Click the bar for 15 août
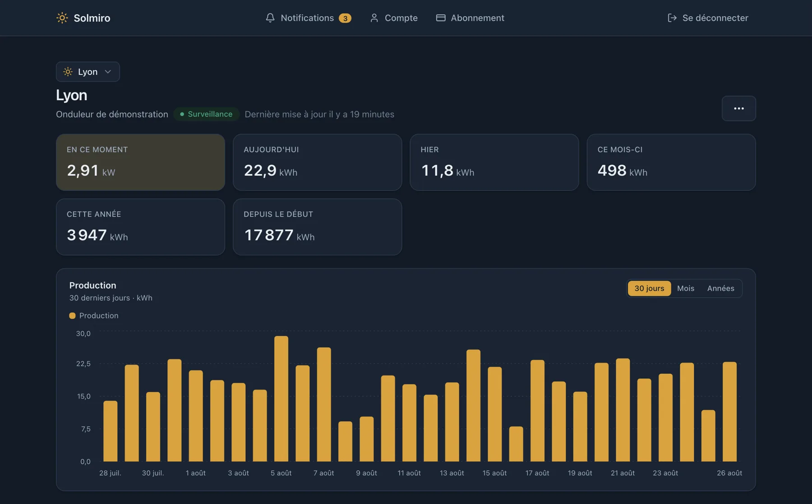Screen dimensions: 812x504 coord(494,414)
